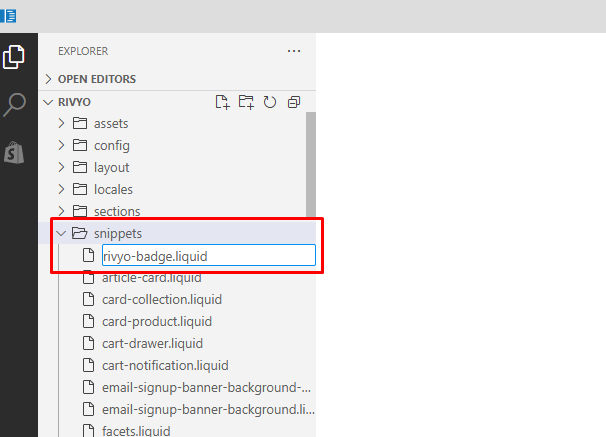Collapse all folders in explorer
The width and height of the screenshot is (606, 437).
[x=294, y=102]
